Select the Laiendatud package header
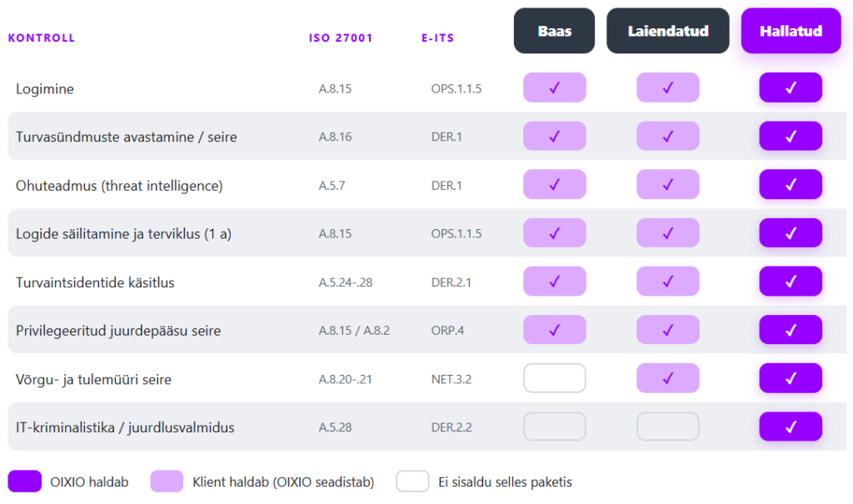The image size is (853, 504). tap(667, 31)
